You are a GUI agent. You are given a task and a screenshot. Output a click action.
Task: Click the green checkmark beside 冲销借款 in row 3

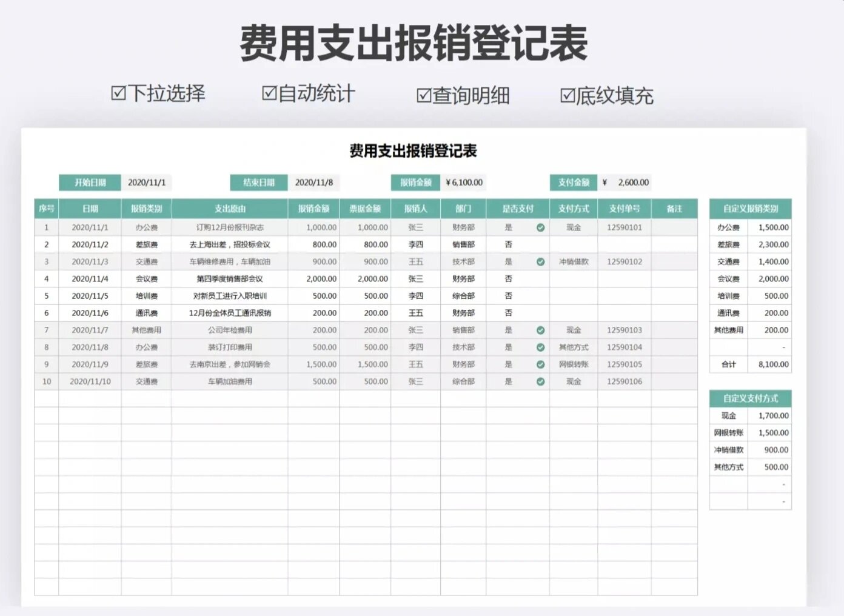[x=540, y=262]
